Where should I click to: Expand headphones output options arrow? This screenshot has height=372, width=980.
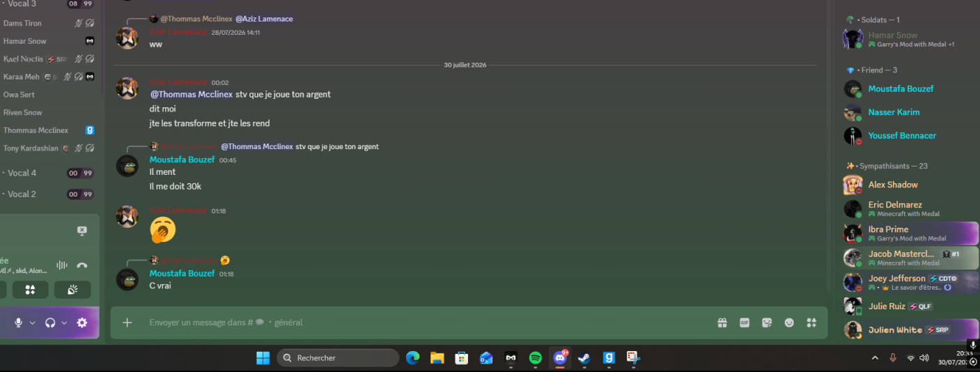(x=64, y=323)
